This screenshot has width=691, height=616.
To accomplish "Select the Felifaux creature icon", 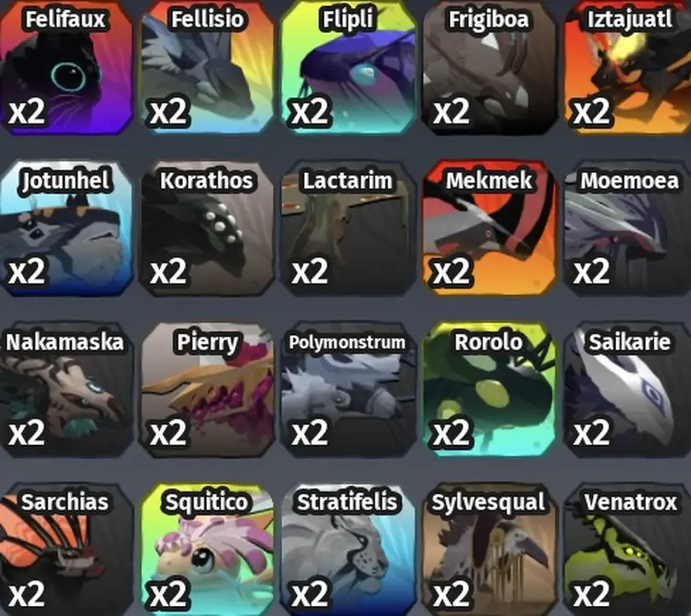I will click(66, 67).
